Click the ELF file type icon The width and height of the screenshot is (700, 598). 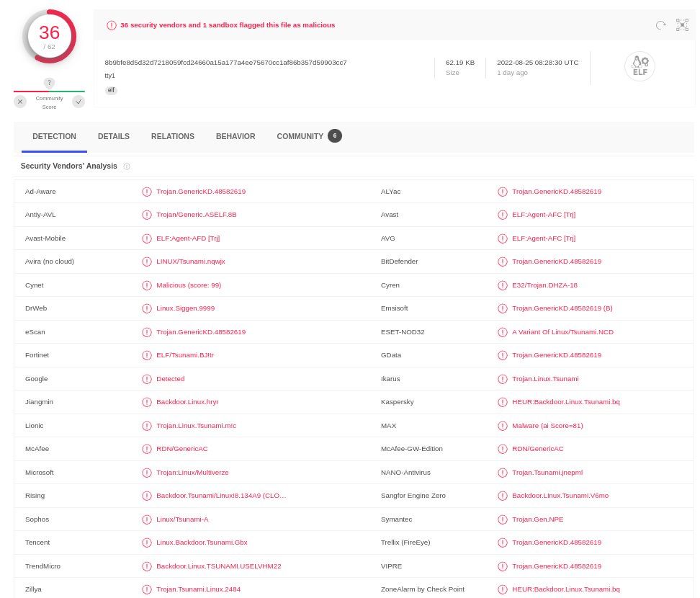pyautogui.click(x=640, y=66)
